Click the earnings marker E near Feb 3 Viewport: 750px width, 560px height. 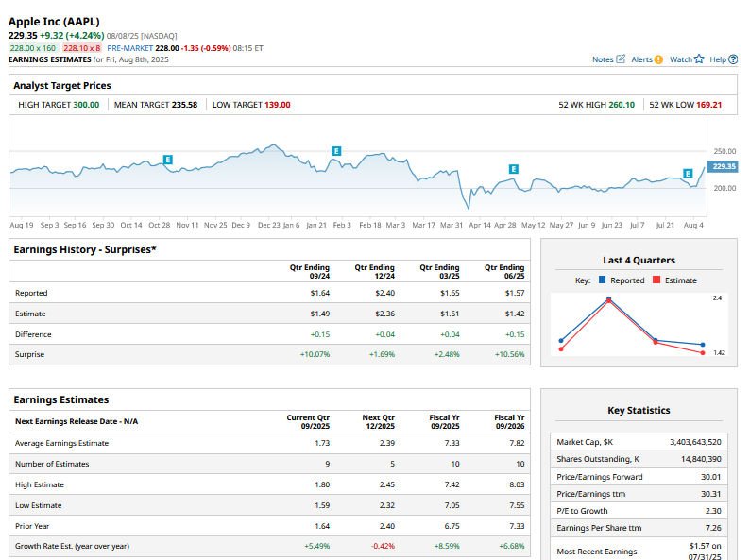tap(336, 151)
